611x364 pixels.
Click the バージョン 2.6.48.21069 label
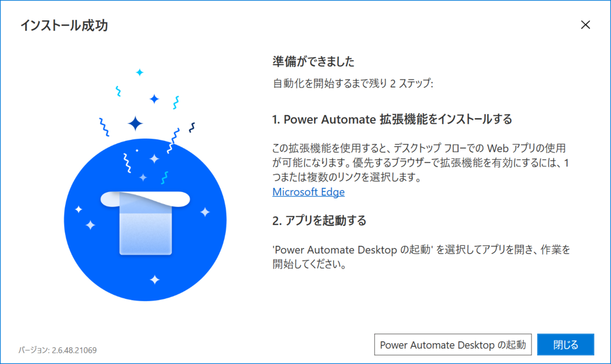click(58, 350)
